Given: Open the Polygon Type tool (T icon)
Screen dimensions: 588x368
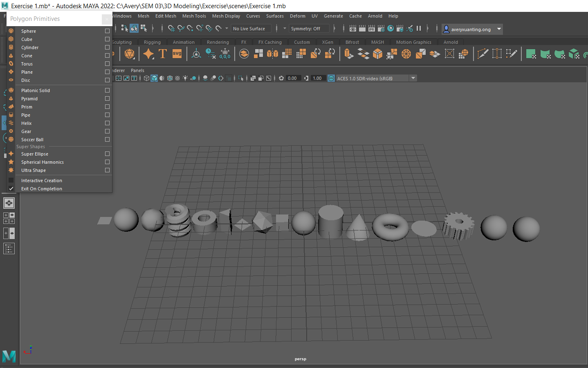Looking at the screenshot, I should click(163, 54).
